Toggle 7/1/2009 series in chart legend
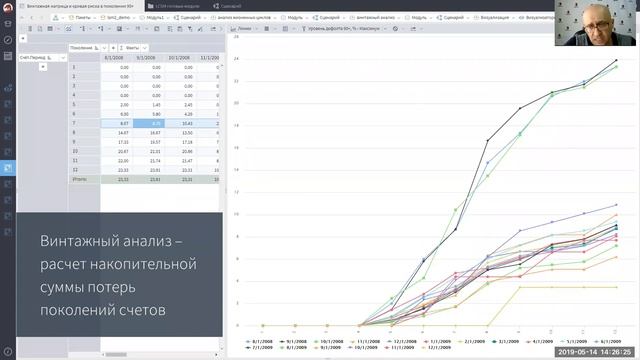The image size is (640, 360). coord(259,347)
